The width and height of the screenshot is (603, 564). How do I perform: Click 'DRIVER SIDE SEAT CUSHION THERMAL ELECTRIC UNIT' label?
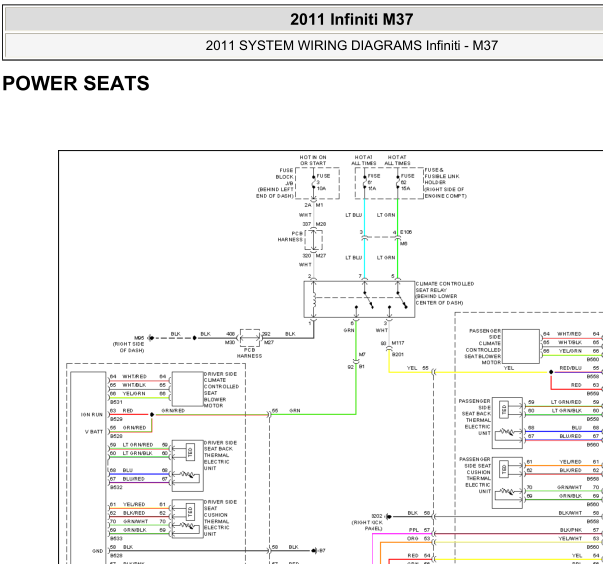[220, 518]
